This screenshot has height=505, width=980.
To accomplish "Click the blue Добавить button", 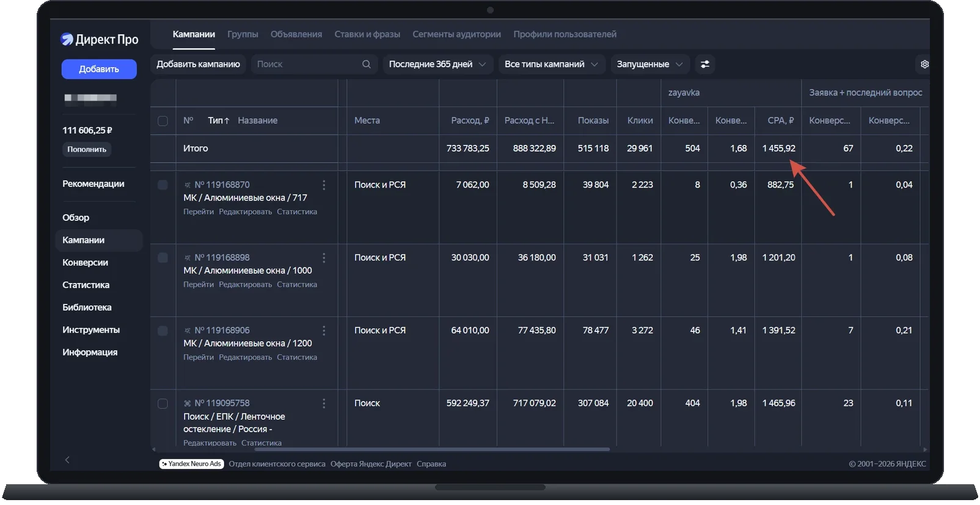I will [99, 69].
